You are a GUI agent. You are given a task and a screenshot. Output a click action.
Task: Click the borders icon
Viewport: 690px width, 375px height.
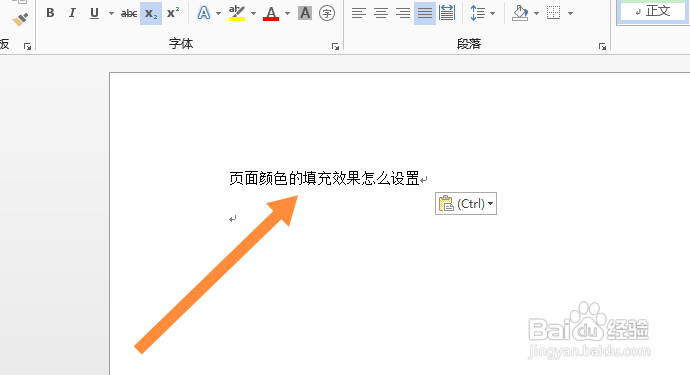point(554,13)
